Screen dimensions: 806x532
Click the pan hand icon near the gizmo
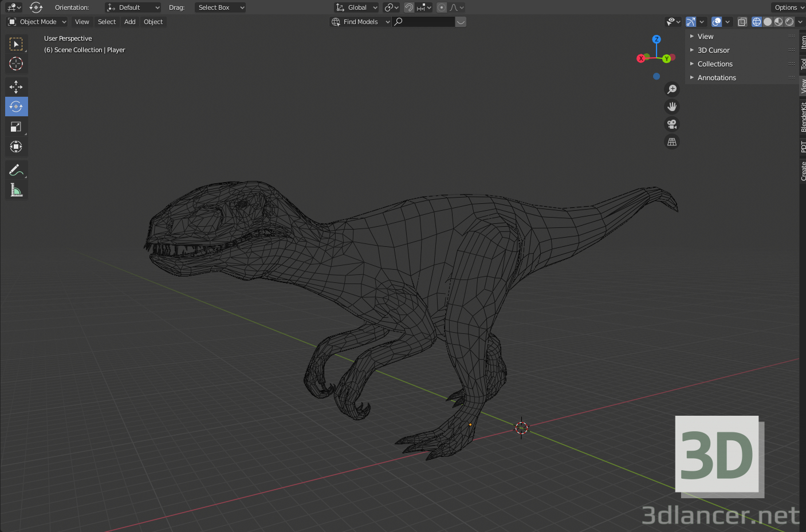[671, 106]
